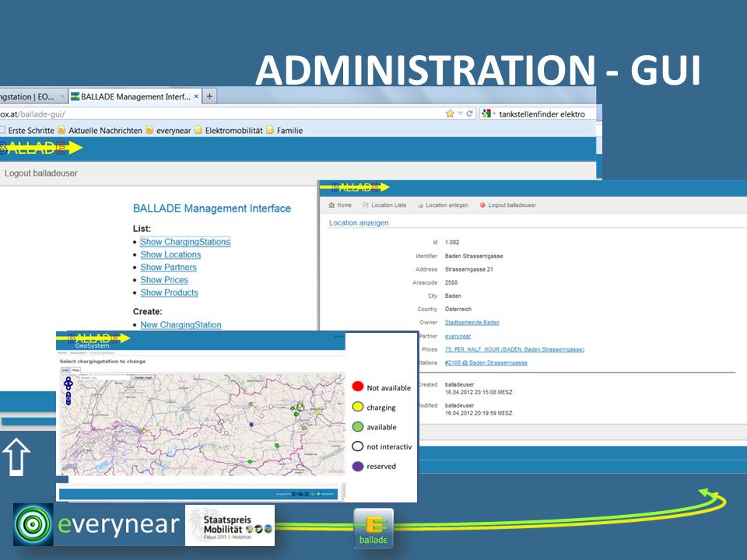The width and height of the screenshot is (747, 560).
Task: Click the everynear logo at the slide bottom
Action: [x=98, y=524]
